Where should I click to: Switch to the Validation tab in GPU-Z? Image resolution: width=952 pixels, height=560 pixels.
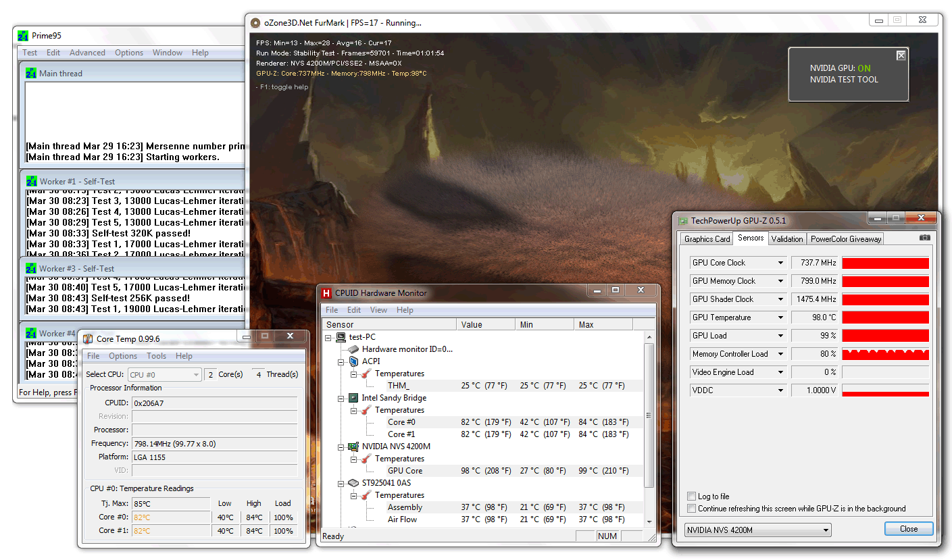click(787, 238)
